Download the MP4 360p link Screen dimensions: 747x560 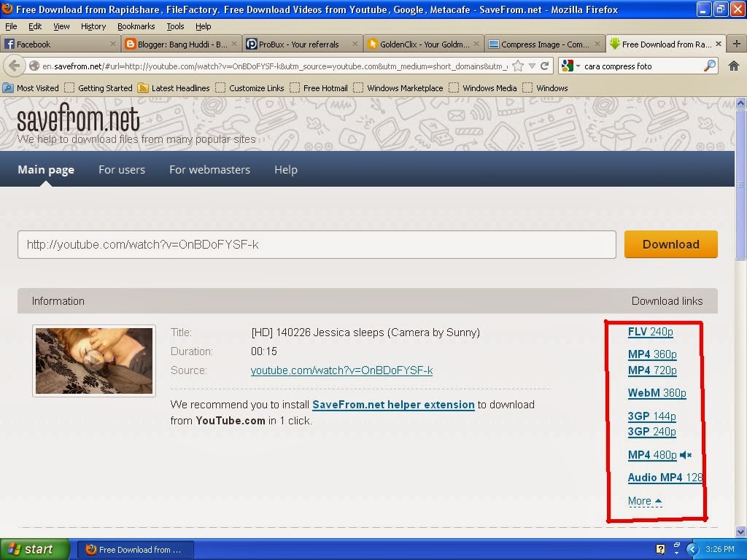coord(652,354)
